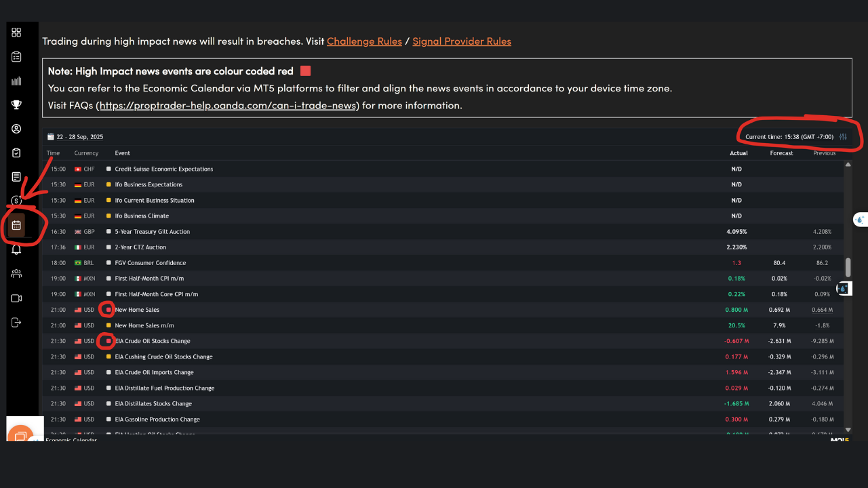Click the date range calendar icon

(50, 137)
